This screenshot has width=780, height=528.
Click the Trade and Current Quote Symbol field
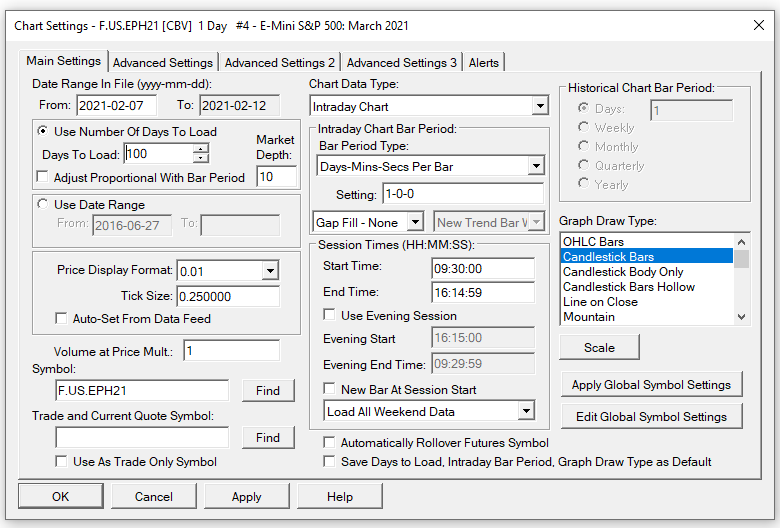[142, 437]
